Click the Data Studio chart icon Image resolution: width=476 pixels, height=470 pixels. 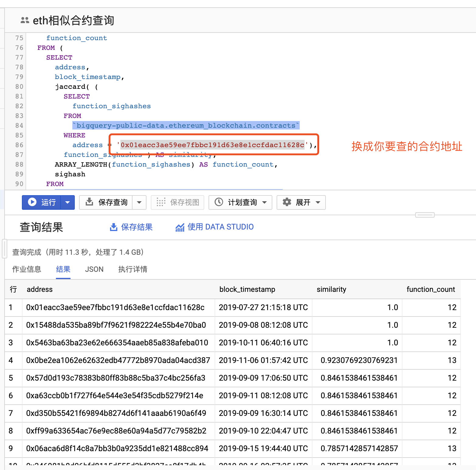point(180,227)
